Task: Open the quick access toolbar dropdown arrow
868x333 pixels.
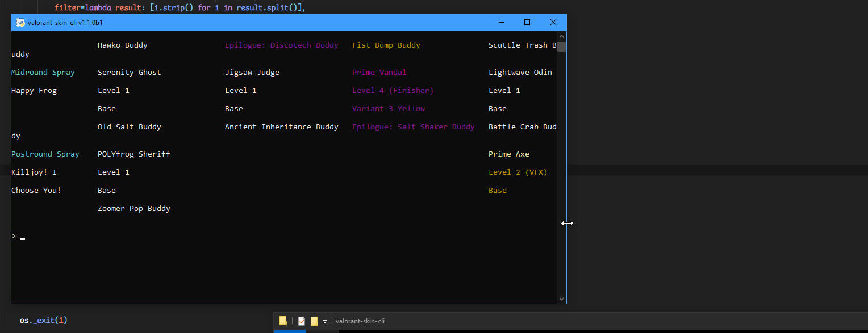Action: click(325, 322)
